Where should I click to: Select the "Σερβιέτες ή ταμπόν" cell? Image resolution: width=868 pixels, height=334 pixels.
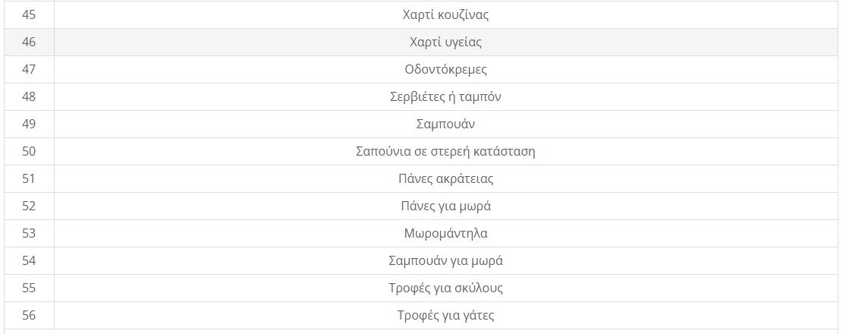(x=445, y=97)
